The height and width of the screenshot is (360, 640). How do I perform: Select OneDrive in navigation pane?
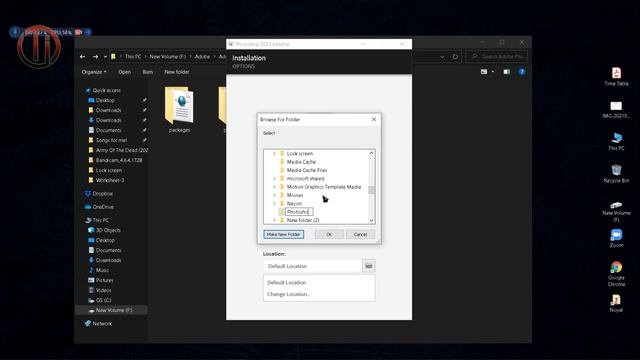pyautogui.click(x=99, y=207)
